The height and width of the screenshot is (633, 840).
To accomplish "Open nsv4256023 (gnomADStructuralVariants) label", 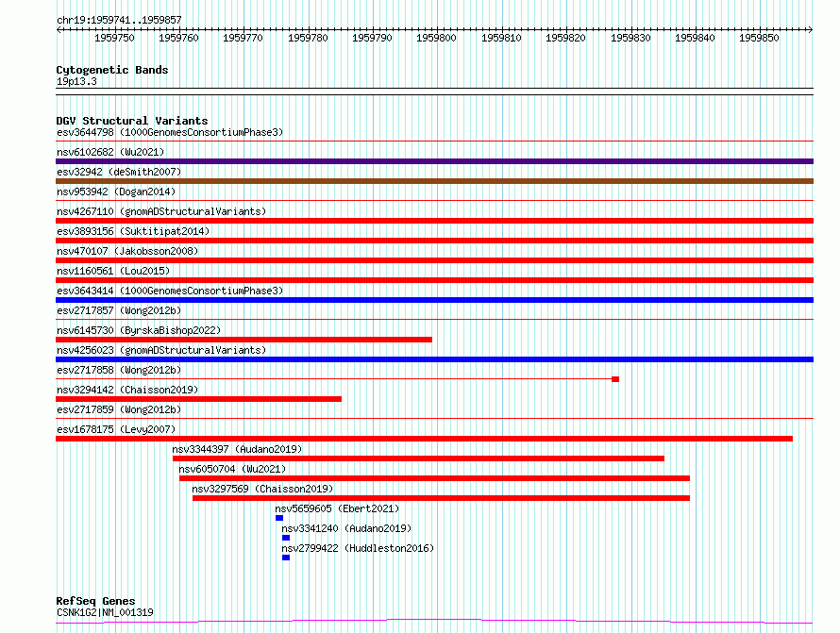I will [161, 350].
